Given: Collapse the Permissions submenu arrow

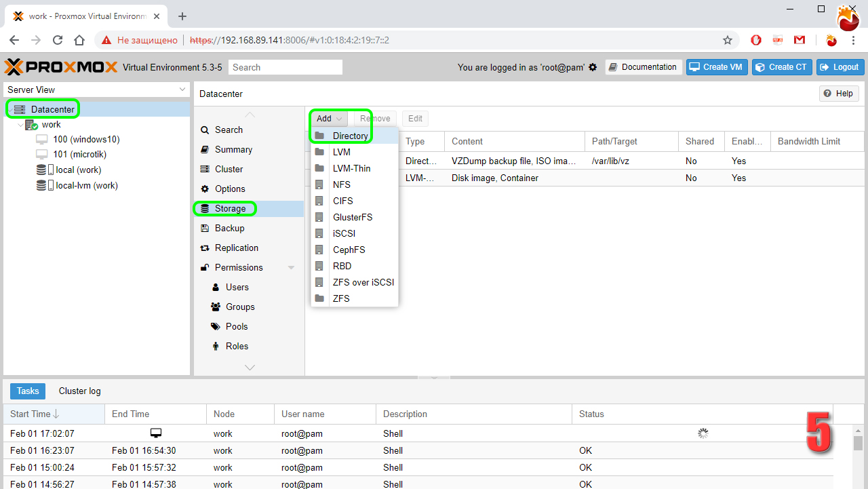Looking at the screenshot, I should click(292, 267).
